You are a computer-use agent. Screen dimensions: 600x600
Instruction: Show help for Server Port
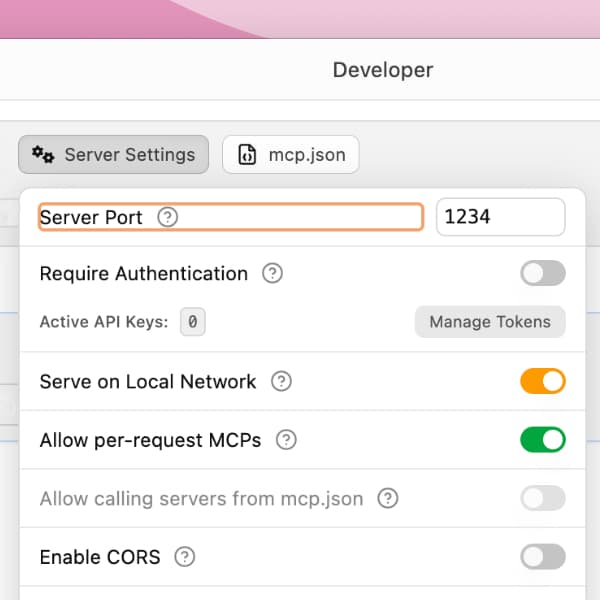(168, 217)
